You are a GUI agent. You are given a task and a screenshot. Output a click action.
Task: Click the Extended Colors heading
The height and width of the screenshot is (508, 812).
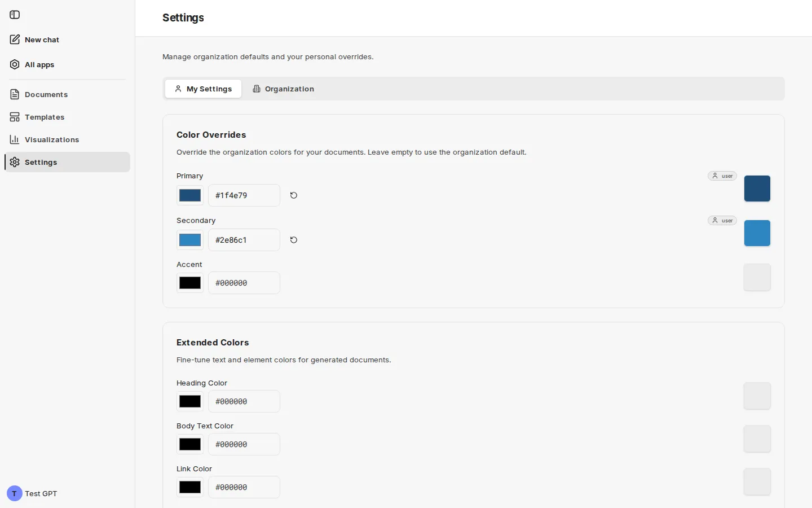click(213, 343)
